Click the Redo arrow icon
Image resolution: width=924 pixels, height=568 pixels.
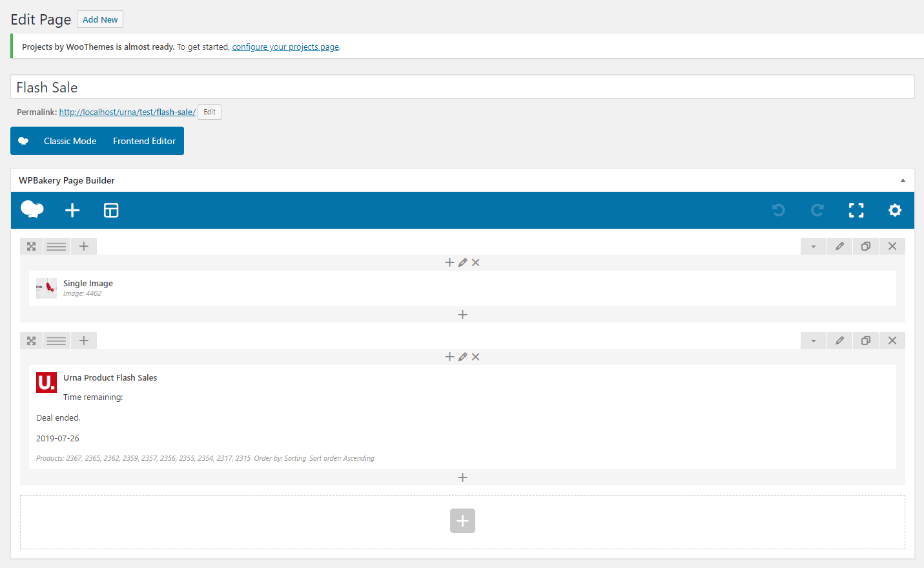(x=817, y=210)
